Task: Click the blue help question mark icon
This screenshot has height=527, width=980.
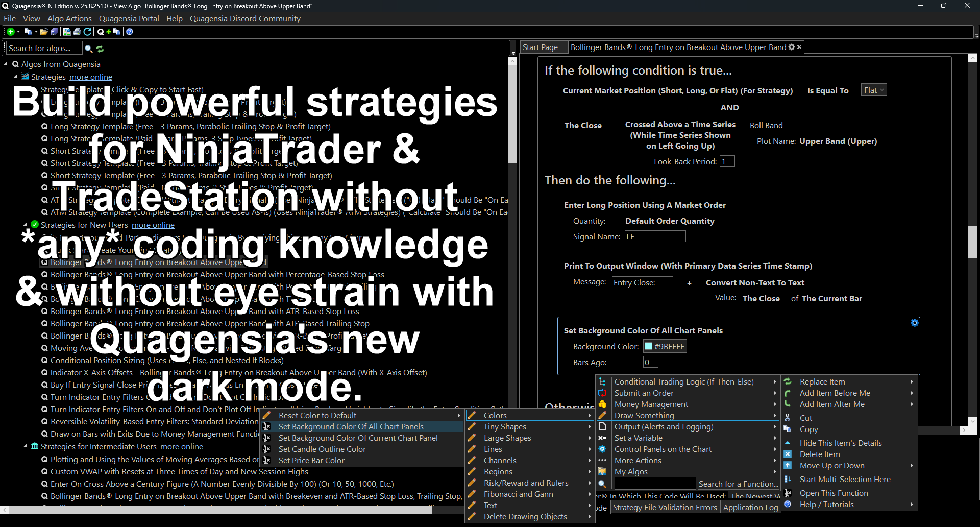Action: pyautogui.click(x=130, y=32)
